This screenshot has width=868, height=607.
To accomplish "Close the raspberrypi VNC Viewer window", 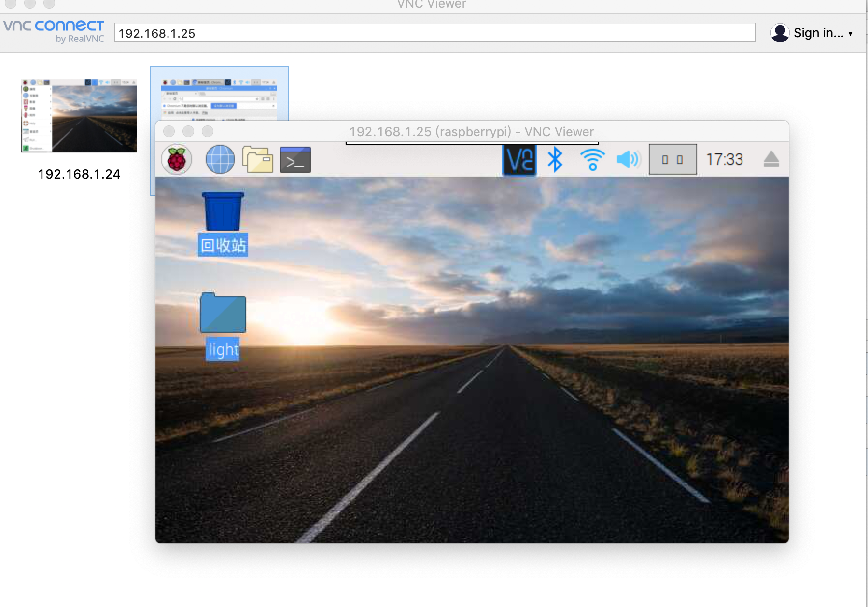I will click(169, 131).
